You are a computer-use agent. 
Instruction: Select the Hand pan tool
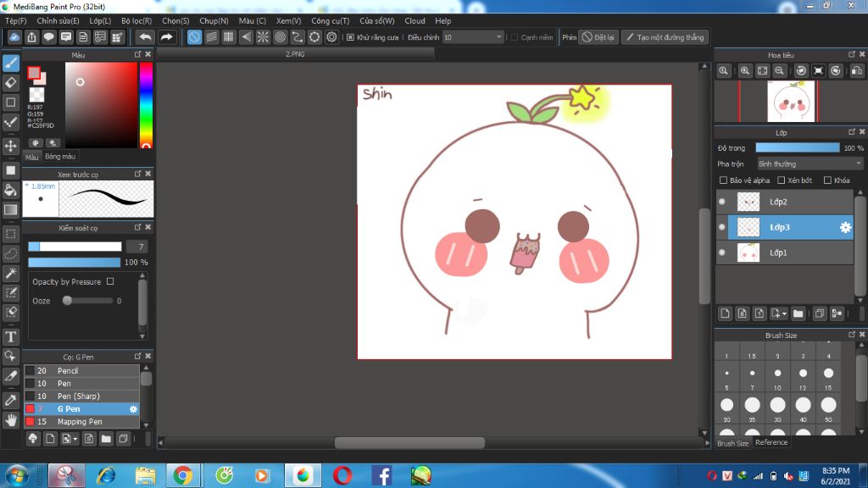11,420
